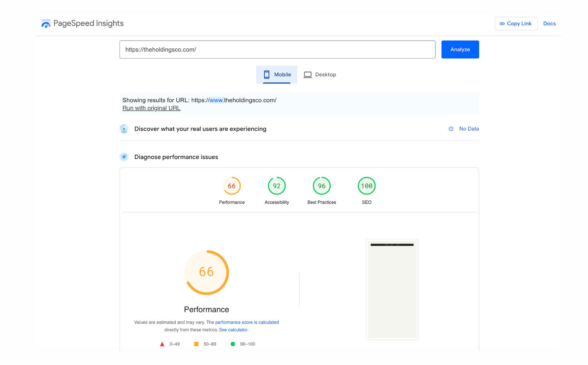
Task: Open the See calculator link
Action: 233,330
